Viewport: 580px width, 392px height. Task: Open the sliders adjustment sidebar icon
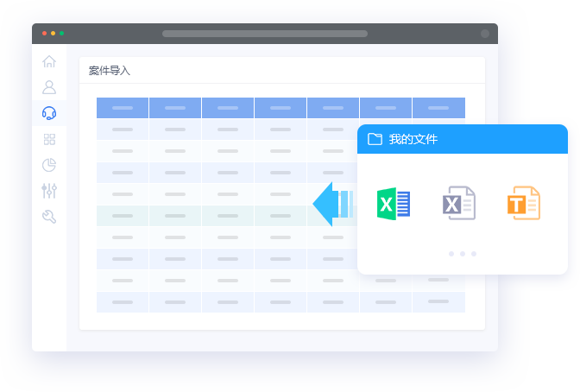[49, 191]
